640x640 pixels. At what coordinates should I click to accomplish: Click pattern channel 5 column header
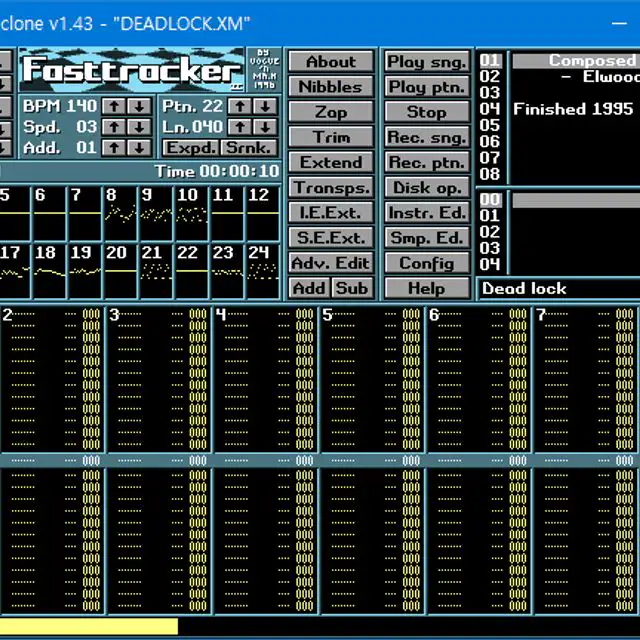click(x=327, y=315)
